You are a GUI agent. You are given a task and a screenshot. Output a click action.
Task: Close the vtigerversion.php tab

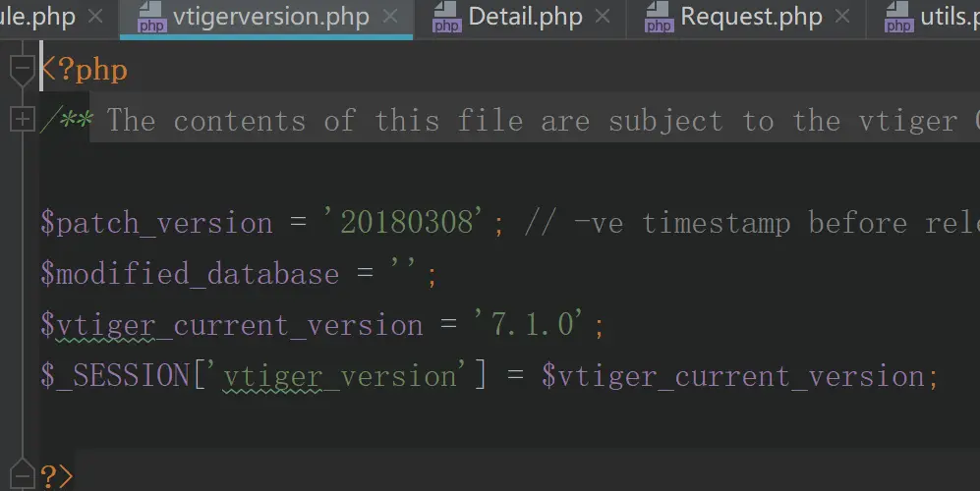pos(390,17)
